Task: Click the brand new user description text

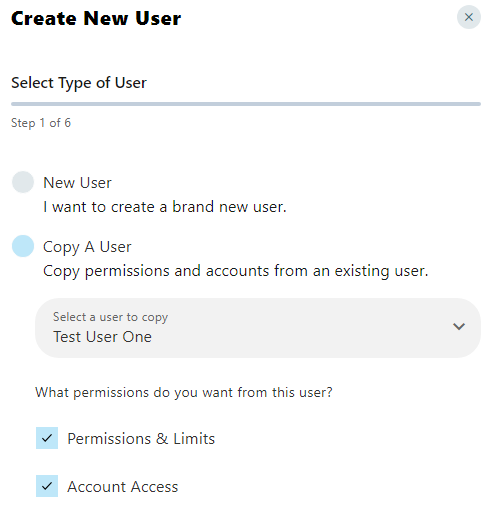Action: click(165, 207)
